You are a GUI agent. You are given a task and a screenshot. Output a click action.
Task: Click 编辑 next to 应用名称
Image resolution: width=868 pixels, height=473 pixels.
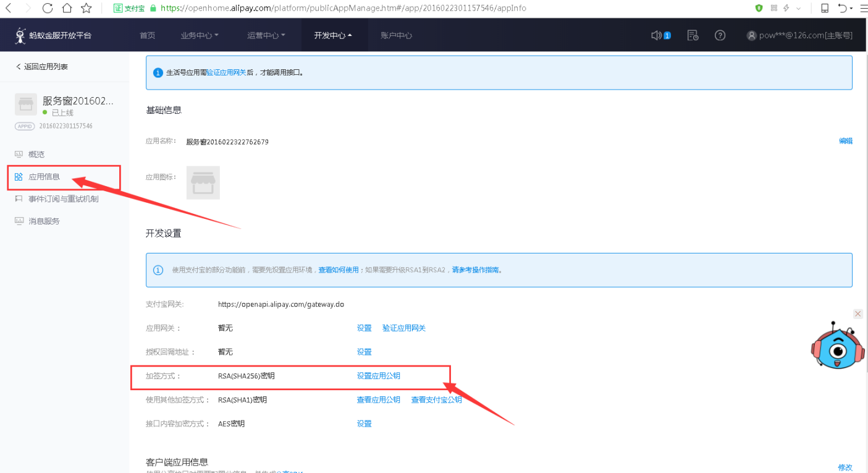coord(846,141)
